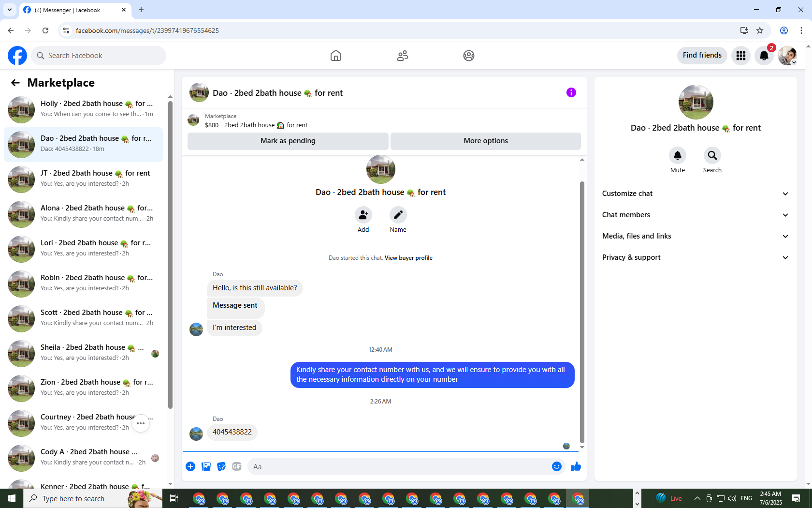
Task: Open JT conversation in the list
Action: tap(84, 179)
